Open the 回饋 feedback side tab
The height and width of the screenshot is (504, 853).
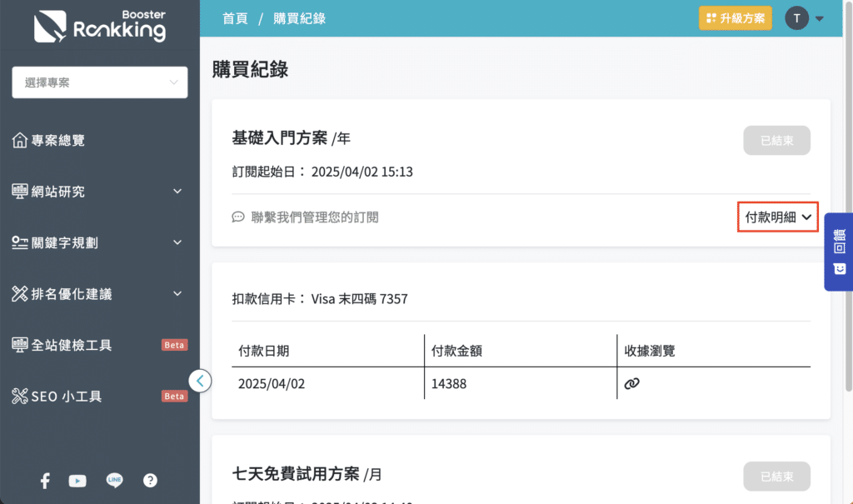point(839,252)
